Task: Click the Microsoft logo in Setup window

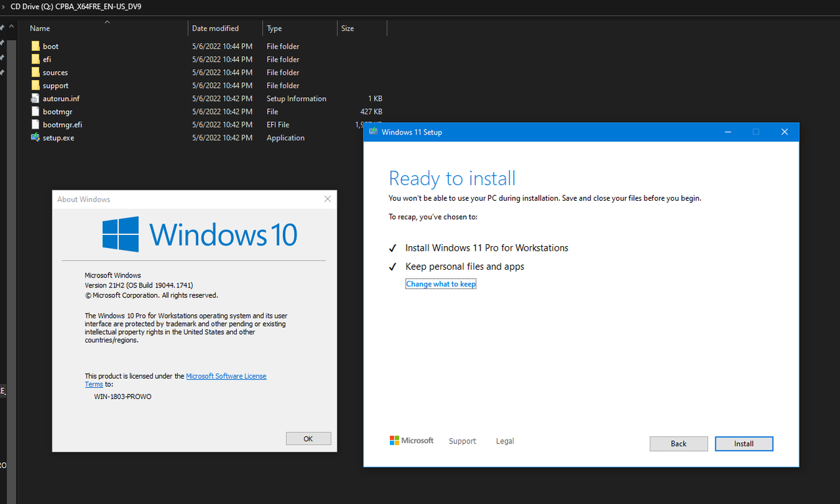Action: [x=411, y=441]
